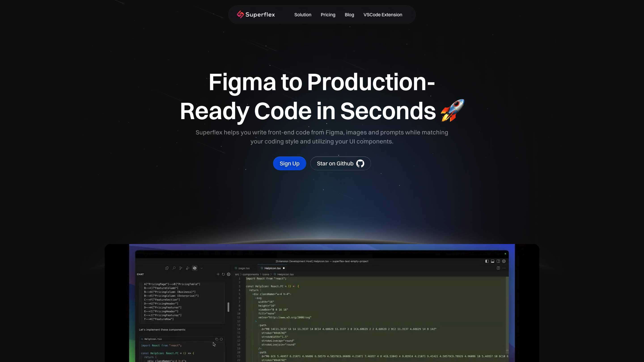Click the Superflex logo in navbar
This screenshot has width=644, height=362.
(256, 15)
